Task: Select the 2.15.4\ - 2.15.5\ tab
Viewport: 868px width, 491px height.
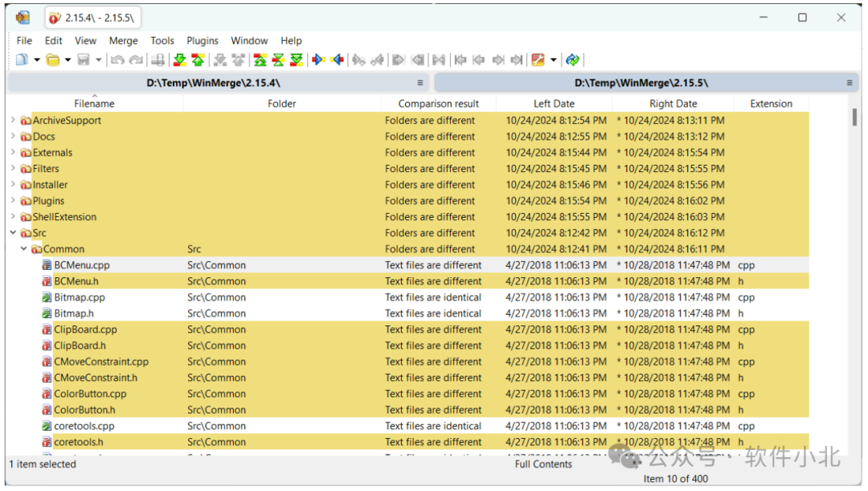Action: tap(92, 18)
